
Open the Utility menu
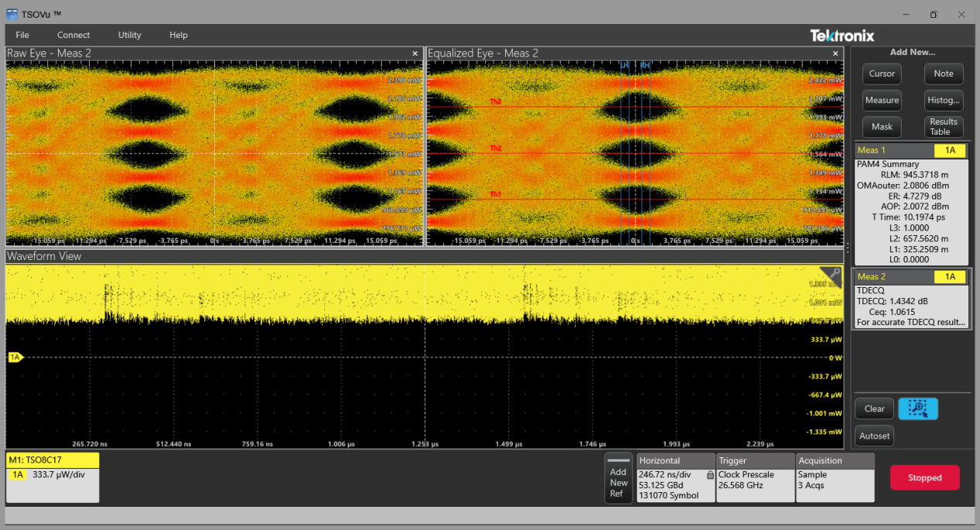point(129,35)
